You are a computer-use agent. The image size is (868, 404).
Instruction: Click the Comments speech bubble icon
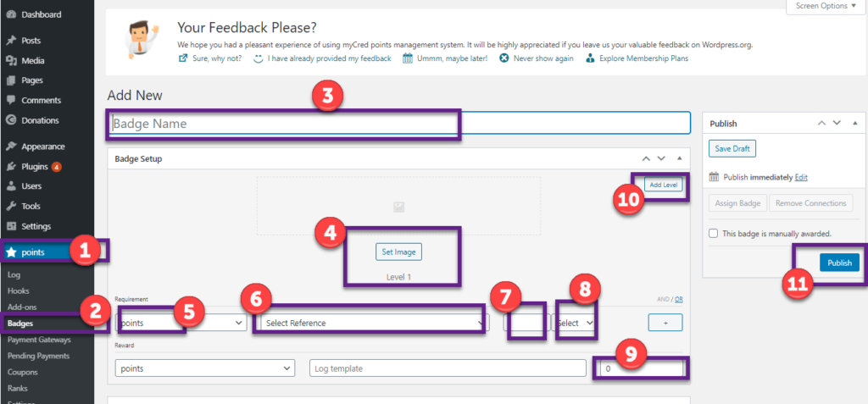10,101
